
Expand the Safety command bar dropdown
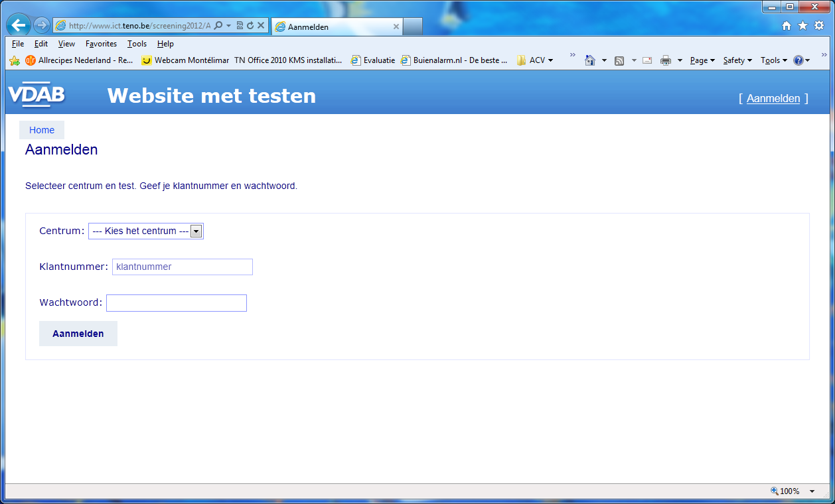[x=737, y=60]
